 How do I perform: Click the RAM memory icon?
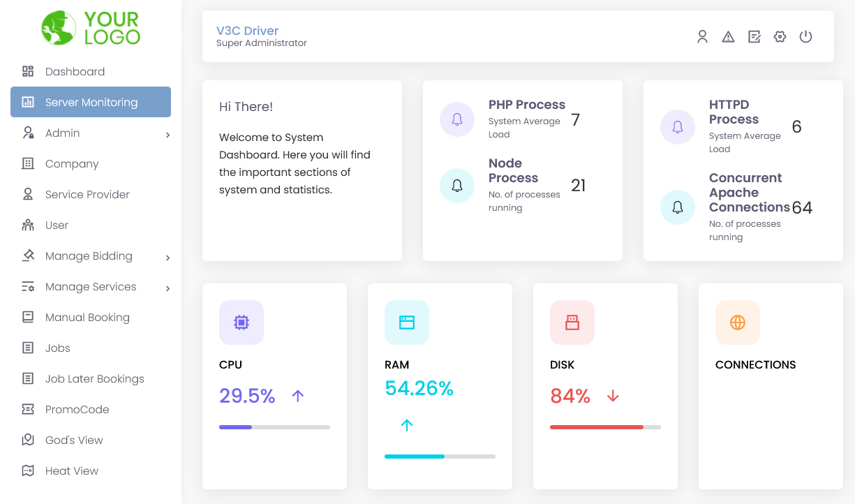coord(407,323)
